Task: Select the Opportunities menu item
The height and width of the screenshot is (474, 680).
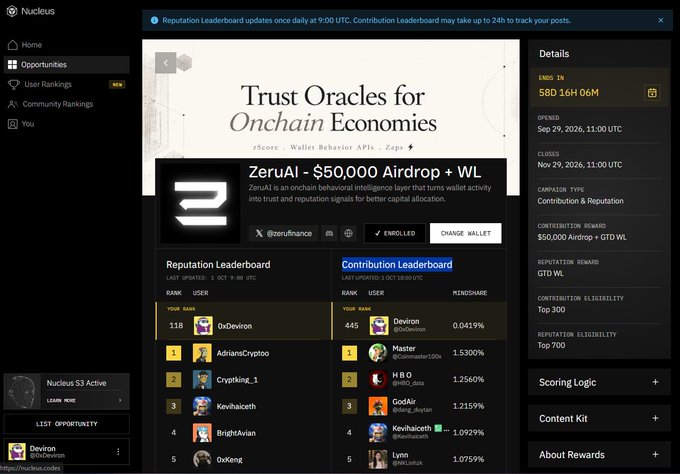Action: click(66, 65)
